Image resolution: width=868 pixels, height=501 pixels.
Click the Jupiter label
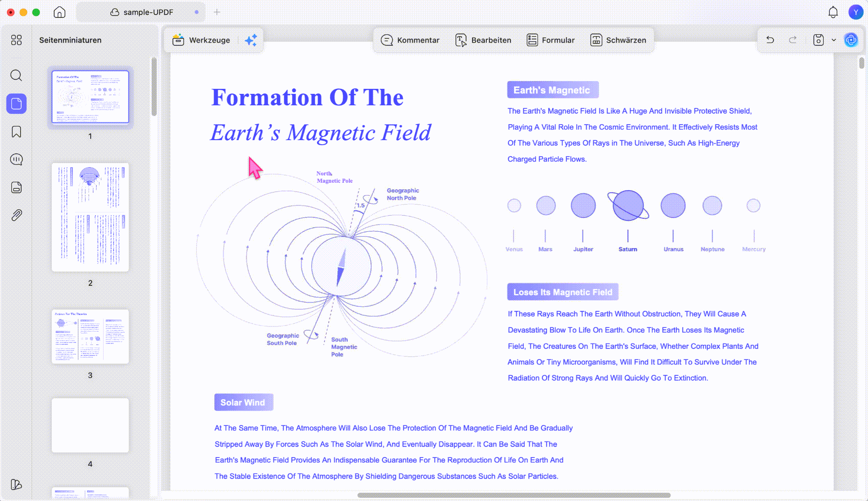pyautogui.click(x=583, y=249)
